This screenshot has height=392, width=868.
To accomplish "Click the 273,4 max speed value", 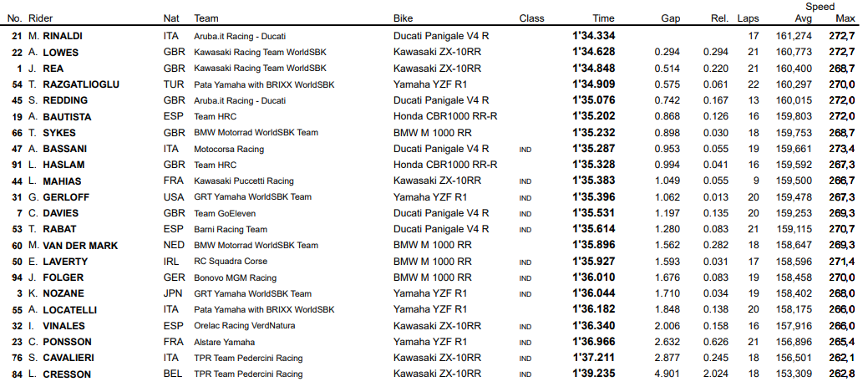I will 839,149.
